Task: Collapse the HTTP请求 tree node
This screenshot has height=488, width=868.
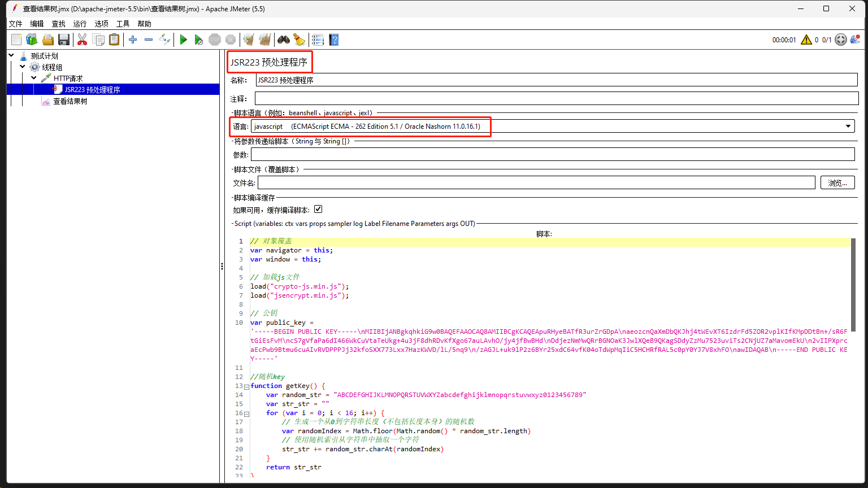Action: coord(34,78)
